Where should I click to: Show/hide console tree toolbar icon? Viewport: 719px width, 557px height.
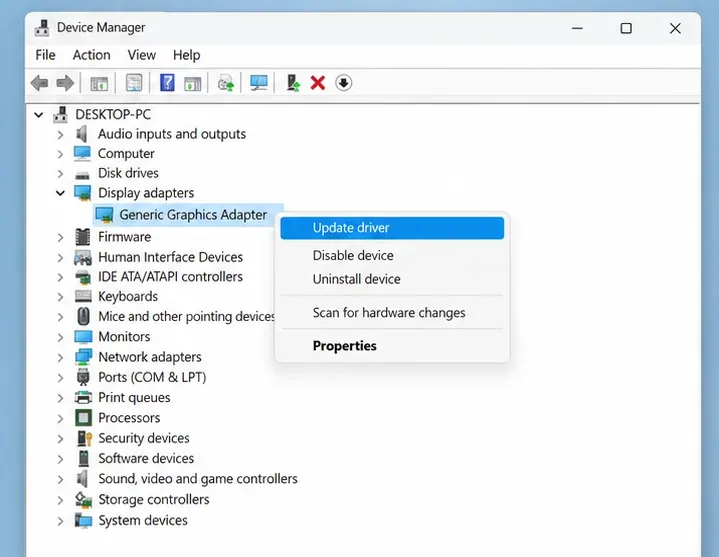99,83
